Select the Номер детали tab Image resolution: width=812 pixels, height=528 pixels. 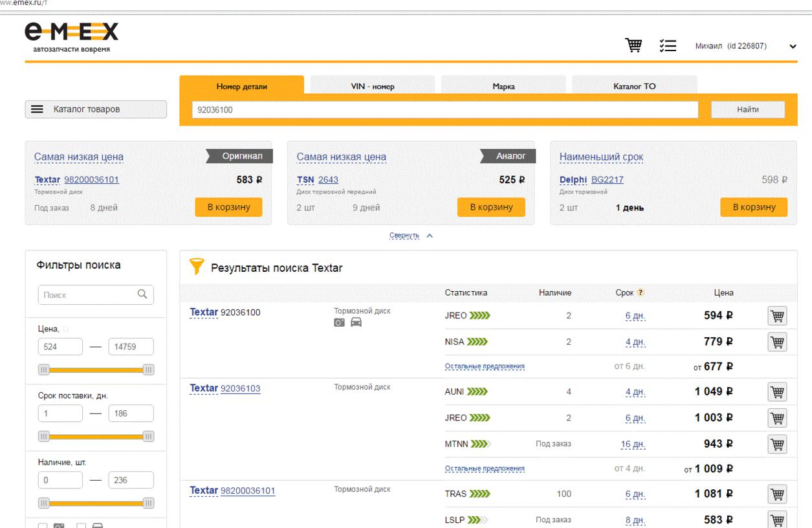[x=241, y=87]
